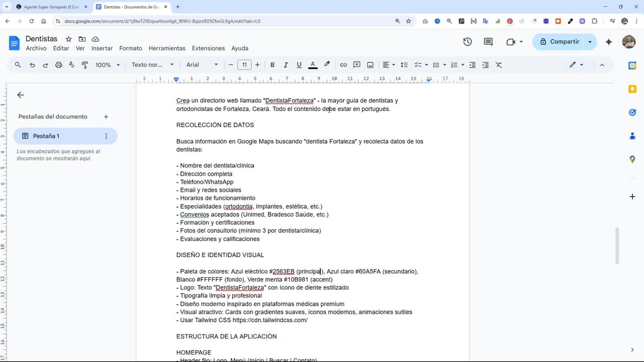The image size is (644, 362).
Task: Open the text color picker
Action: (313, 65)
